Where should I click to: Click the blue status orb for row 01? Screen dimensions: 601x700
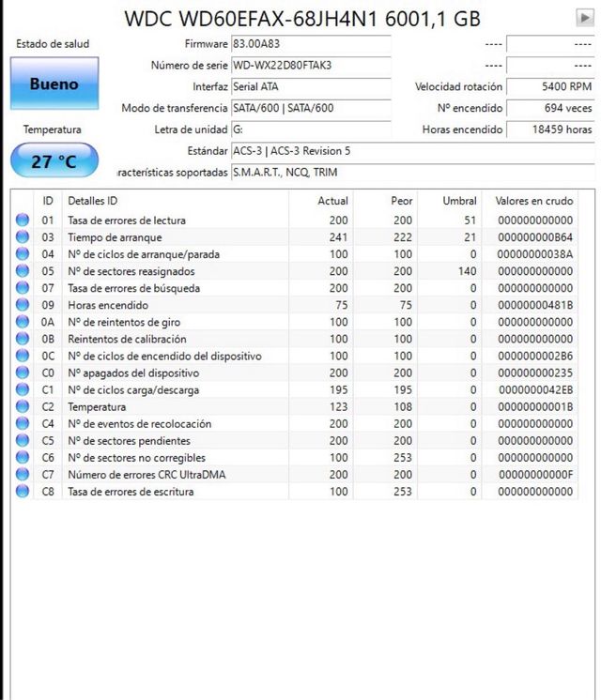coord(23,221)
